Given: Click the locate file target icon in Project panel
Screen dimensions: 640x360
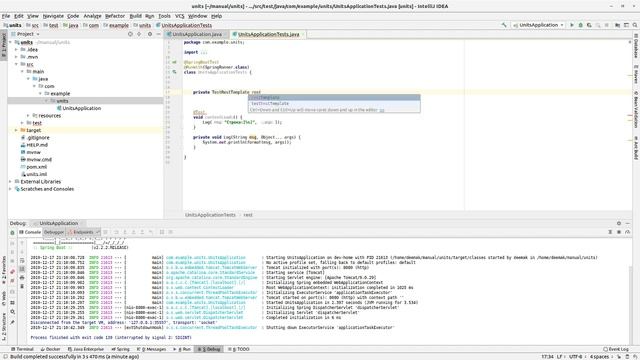Looking at the screenshot, I should coord(130,34).
